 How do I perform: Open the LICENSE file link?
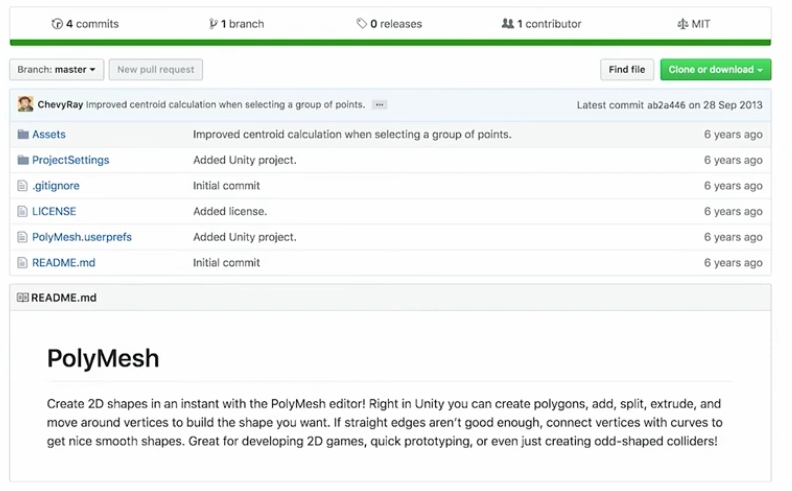pos(54,211)
